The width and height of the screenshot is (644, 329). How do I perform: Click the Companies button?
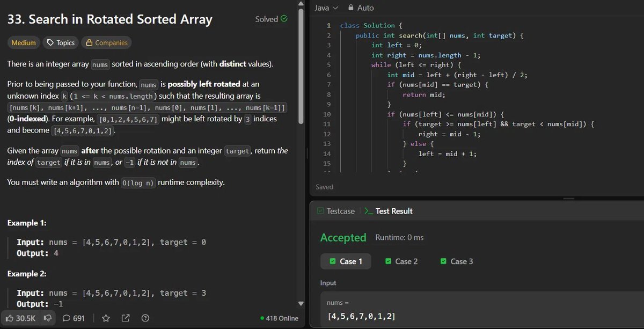coord(106,43)
